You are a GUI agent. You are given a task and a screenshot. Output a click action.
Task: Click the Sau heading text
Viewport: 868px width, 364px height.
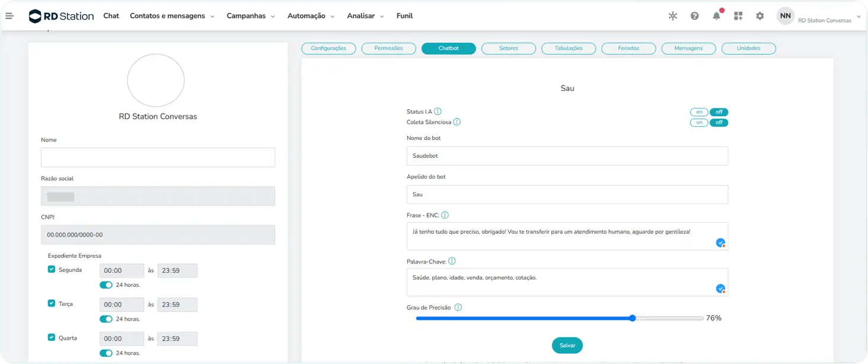(x=567, y=88)
